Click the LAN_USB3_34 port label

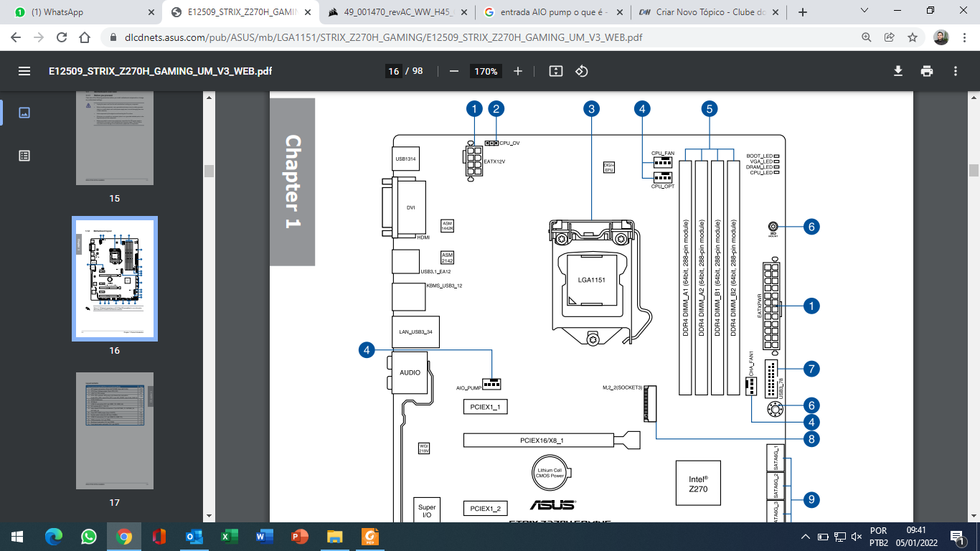[416, 332]
